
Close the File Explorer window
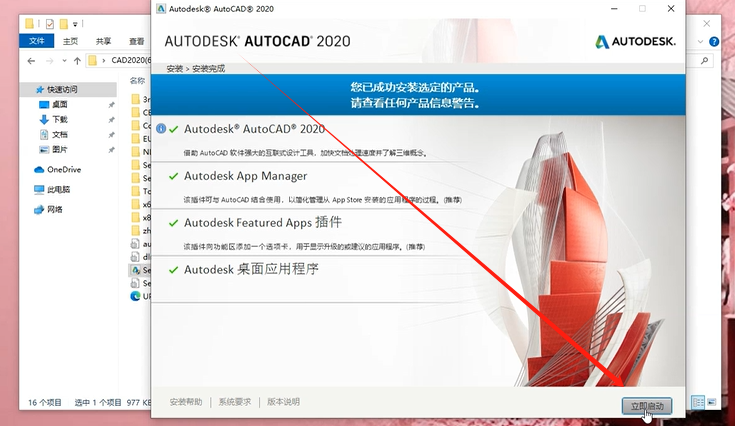706,23
